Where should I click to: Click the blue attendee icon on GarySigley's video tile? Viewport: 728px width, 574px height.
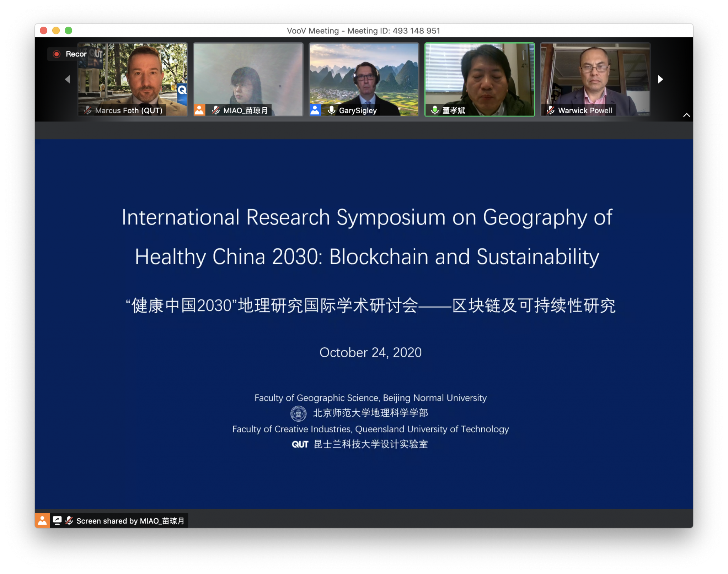coord(315,110)
